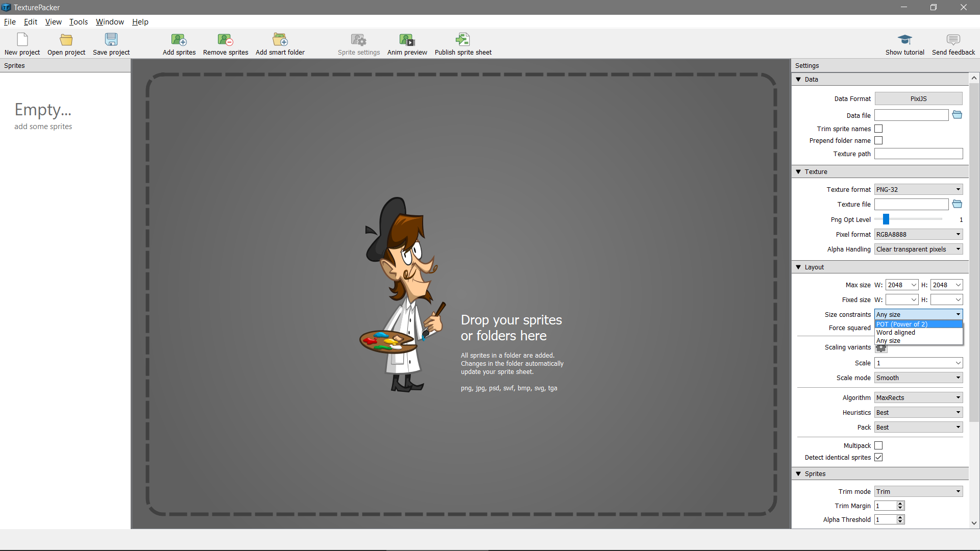Image resolution: width=980 pixels, height=551 pixels.
Task: Open the Tools menu
Action: pyautogui.click(x=79, y=21)
